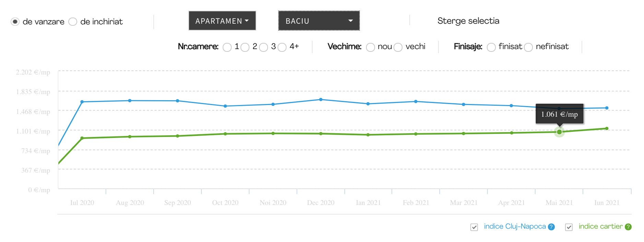Click the highlighted green Mai 2021 data point
The height and width of the screenshot is (242, 644).
[x=559, y=132]
